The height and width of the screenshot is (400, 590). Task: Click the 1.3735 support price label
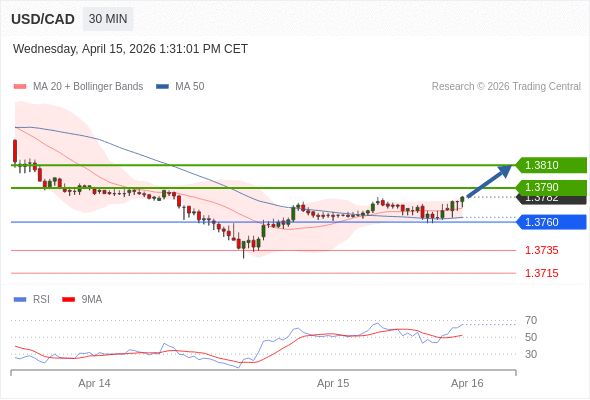(x=541, y=250)
